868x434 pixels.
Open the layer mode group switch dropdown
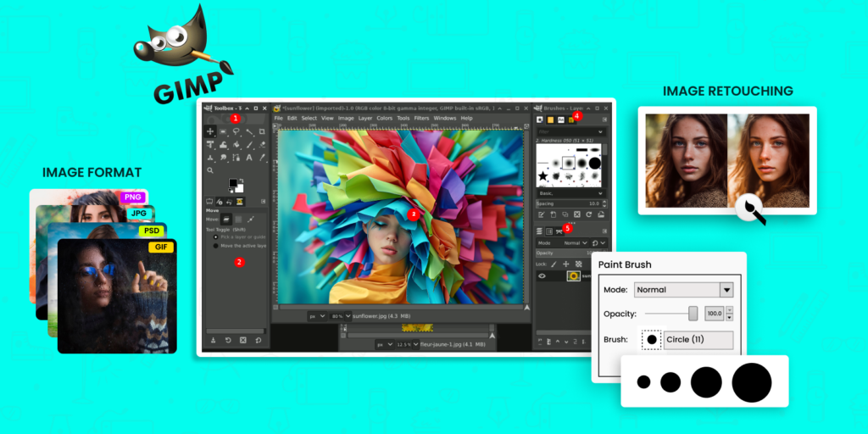pyautogui.click(x=598, y=243)
